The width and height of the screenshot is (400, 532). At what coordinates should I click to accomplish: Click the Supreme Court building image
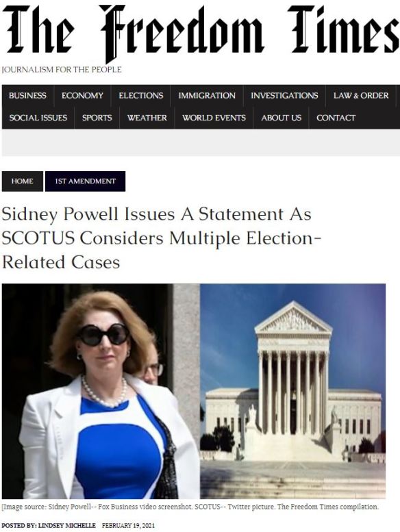point(292,391)
